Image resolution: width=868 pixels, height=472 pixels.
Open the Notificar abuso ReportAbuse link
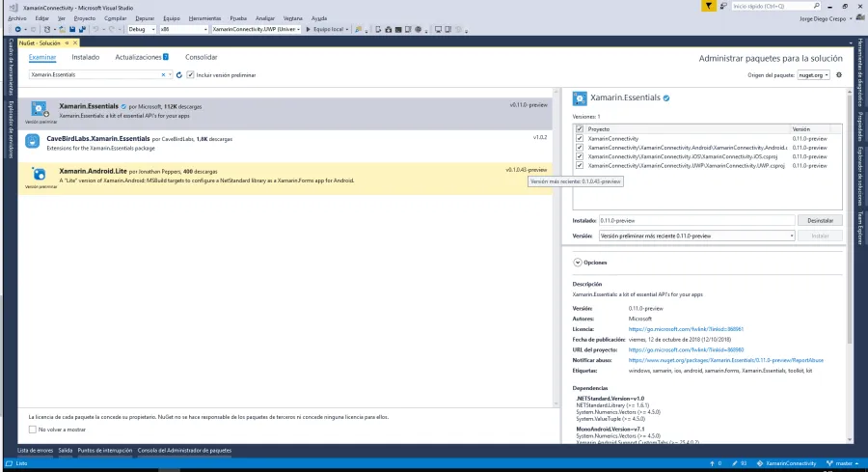click(725, 360)
